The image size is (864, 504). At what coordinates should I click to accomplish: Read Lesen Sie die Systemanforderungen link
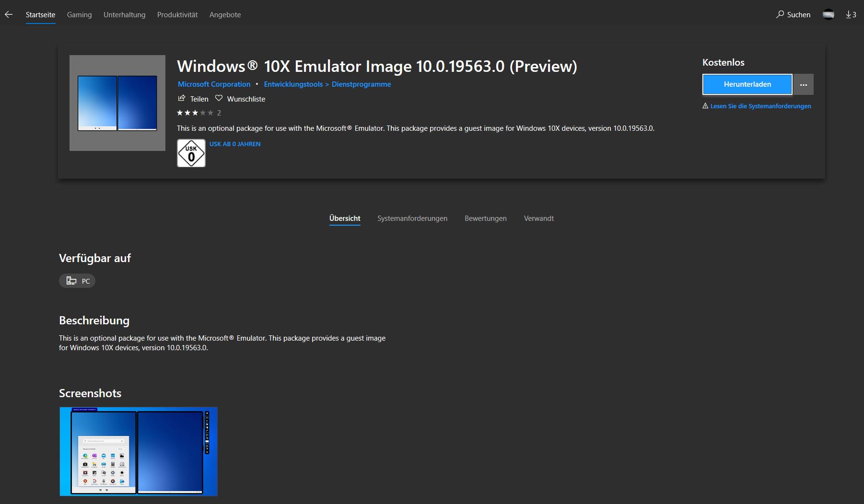tap(760, 106)
